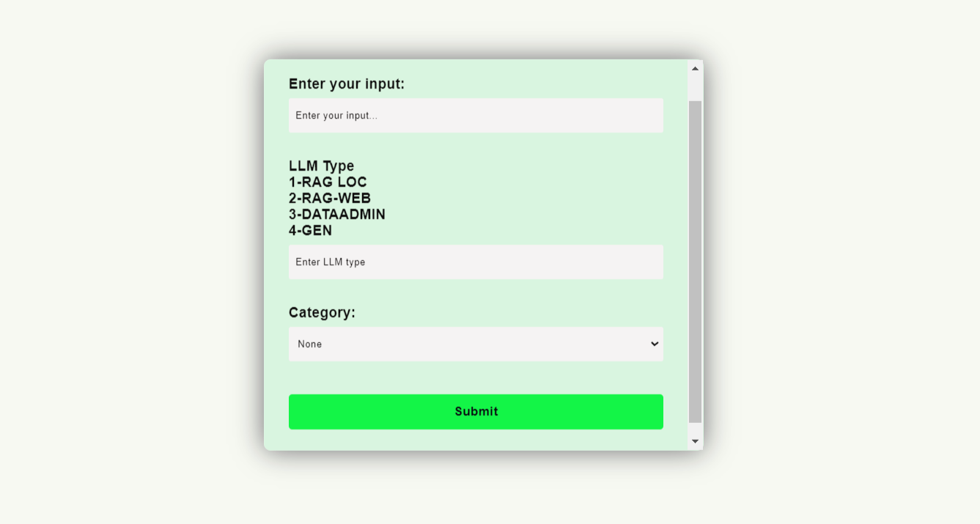Click the scrollbar down arrow

point(695,441)
